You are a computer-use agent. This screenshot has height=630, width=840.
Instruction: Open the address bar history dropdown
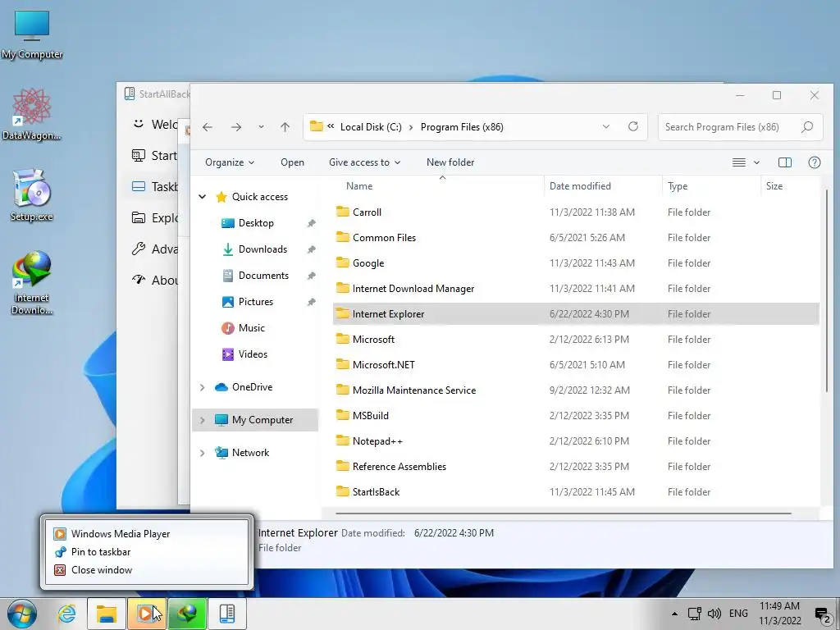(606, 127)
